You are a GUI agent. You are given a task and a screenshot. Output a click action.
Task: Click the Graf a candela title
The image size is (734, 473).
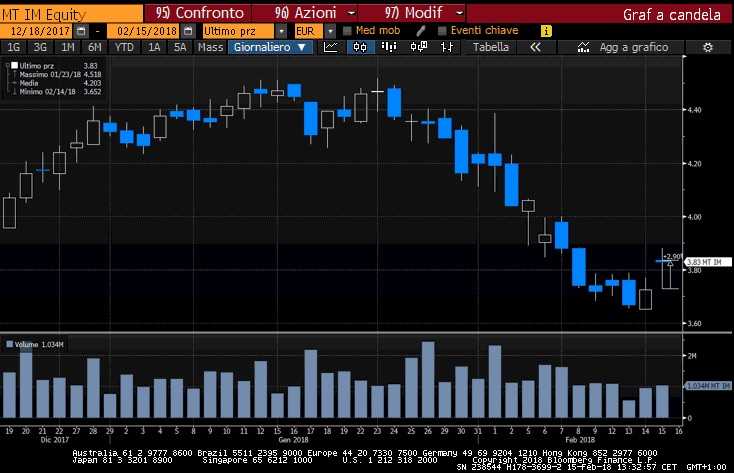pos(671,15)
